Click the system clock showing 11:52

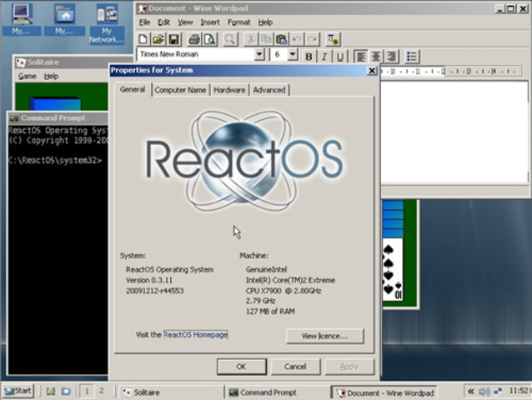519,391
